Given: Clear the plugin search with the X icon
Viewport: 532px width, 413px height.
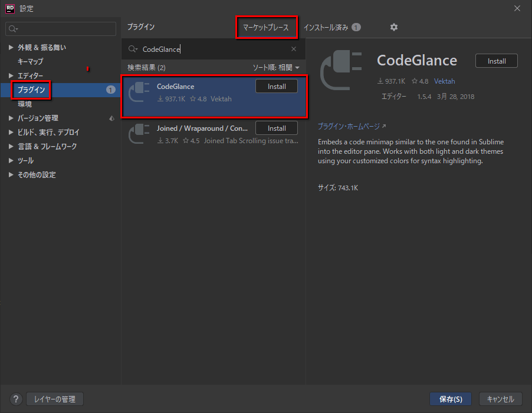Looking at the screenshot, I should (294, 49).
